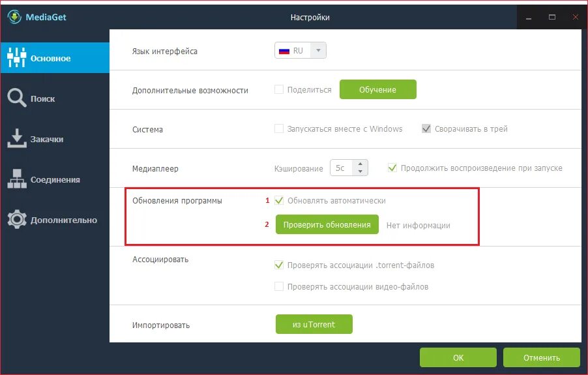Image resolution: width=588 pixels, height=375 pixels.
Task: Click the Russian flag icon
Action: (284, 51)
